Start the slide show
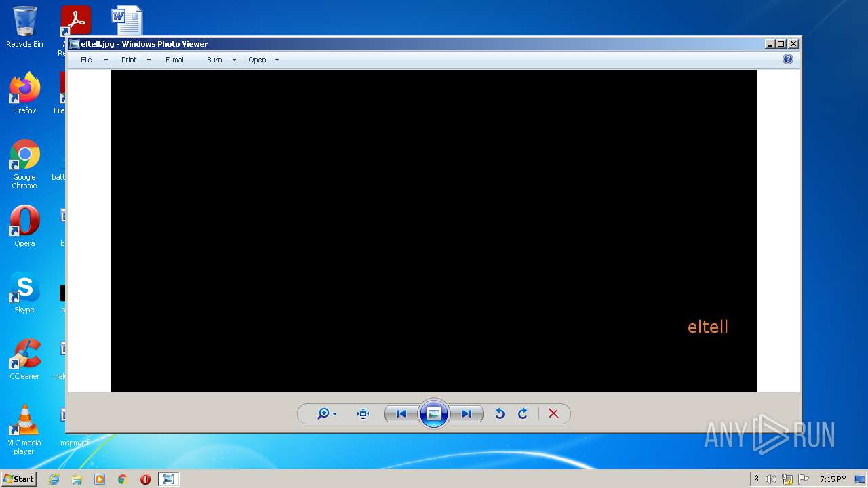The height and width of the screenshot is (488, 868). click(434, 413)
